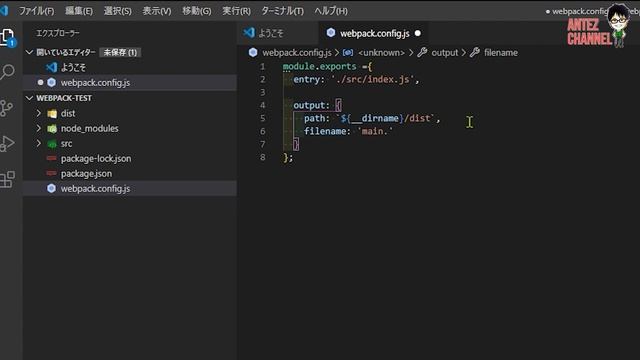Open the 選択(S) menu

pyautogui.click(x=118, y=11)
